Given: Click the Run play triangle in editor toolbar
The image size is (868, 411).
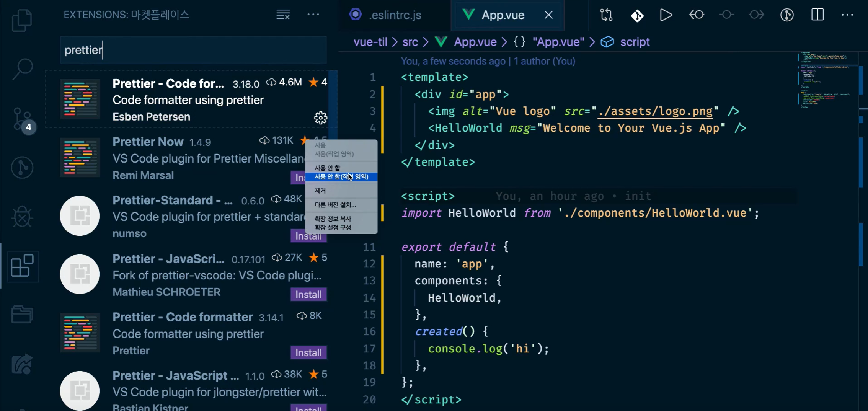Looking at the screenshot, I should point(666,15).
